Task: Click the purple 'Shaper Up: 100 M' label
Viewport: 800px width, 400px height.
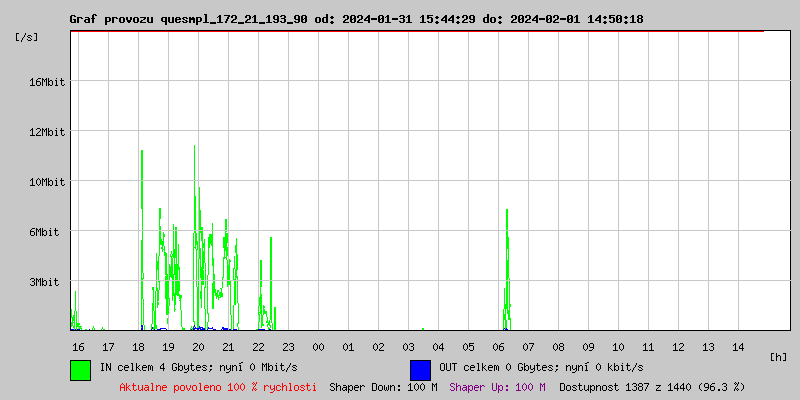Action: click(497, 386)
